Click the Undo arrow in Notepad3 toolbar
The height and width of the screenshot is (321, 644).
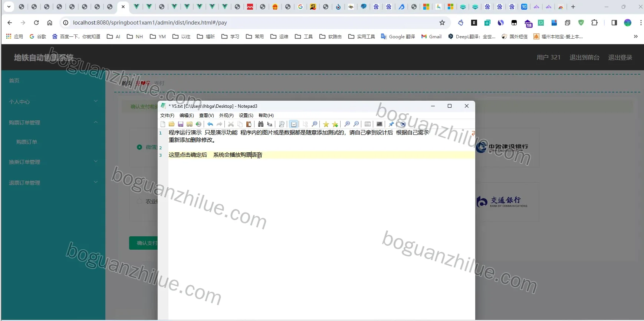tap(210, 124)
